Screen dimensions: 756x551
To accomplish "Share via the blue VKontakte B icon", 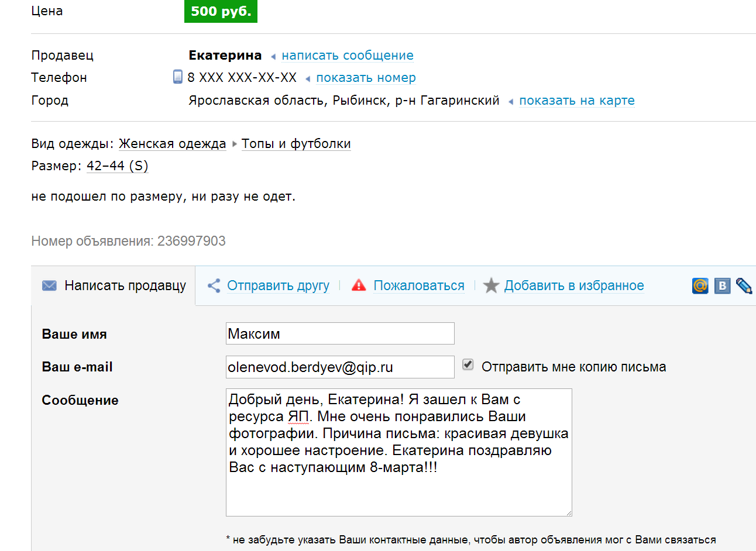I will 723,285.
